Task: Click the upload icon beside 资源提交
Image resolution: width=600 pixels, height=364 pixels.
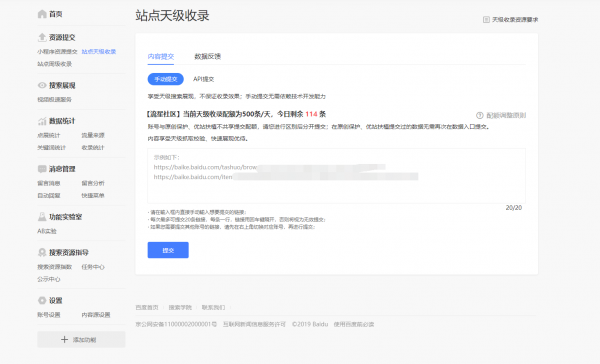Action: tap(42, 37)
